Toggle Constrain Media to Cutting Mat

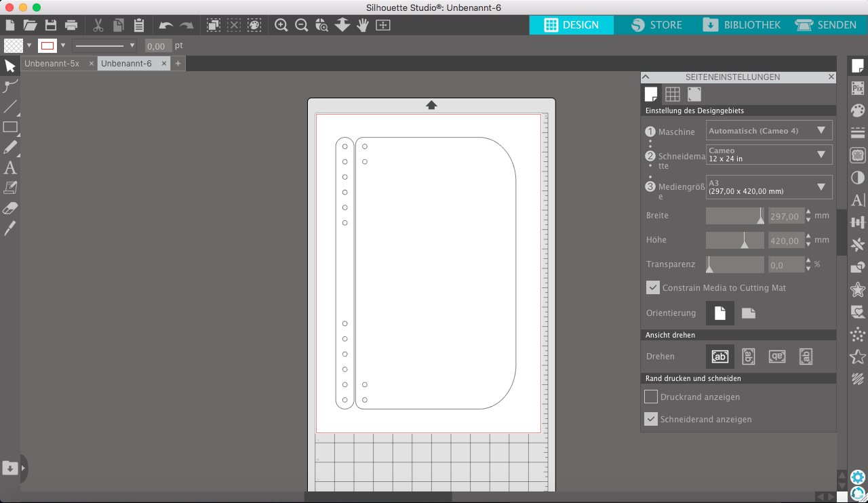[x=652, y=287]
